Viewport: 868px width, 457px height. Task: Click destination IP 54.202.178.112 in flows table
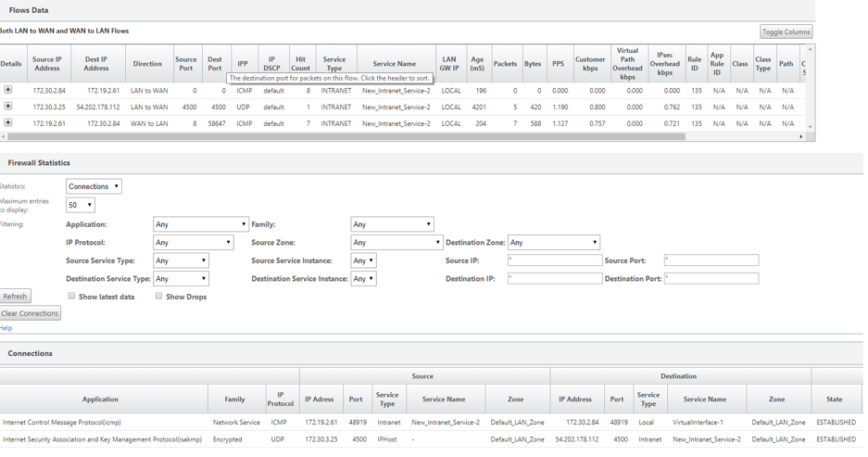coord(98,107)
